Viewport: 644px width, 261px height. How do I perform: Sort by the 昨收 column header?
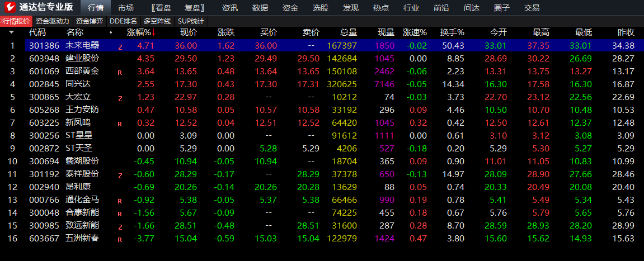tap(626, 32)
